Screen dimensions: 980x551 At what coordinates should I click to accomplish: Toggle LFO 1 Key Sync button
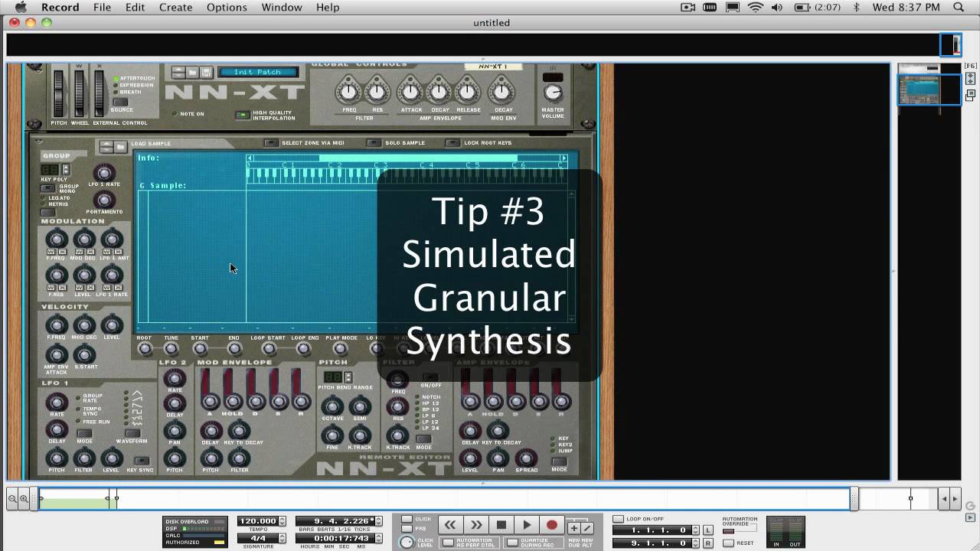pyautogui.click(x=141, y=461)
